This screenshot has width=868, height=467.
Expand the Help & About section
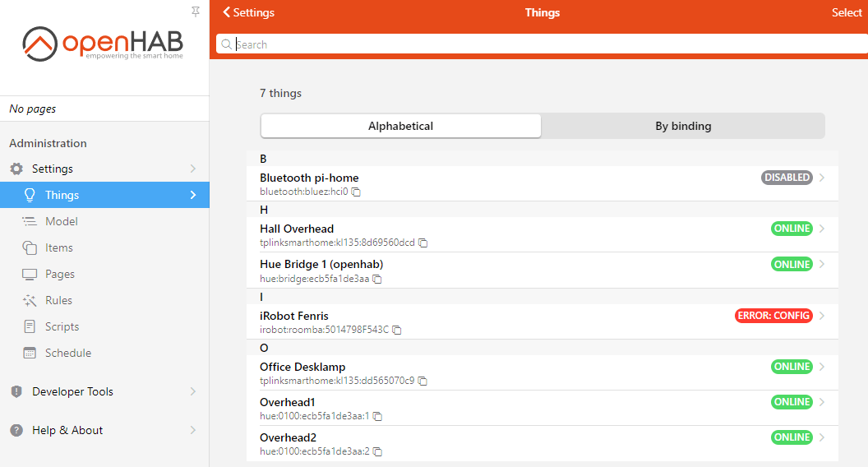pos(104,430)
